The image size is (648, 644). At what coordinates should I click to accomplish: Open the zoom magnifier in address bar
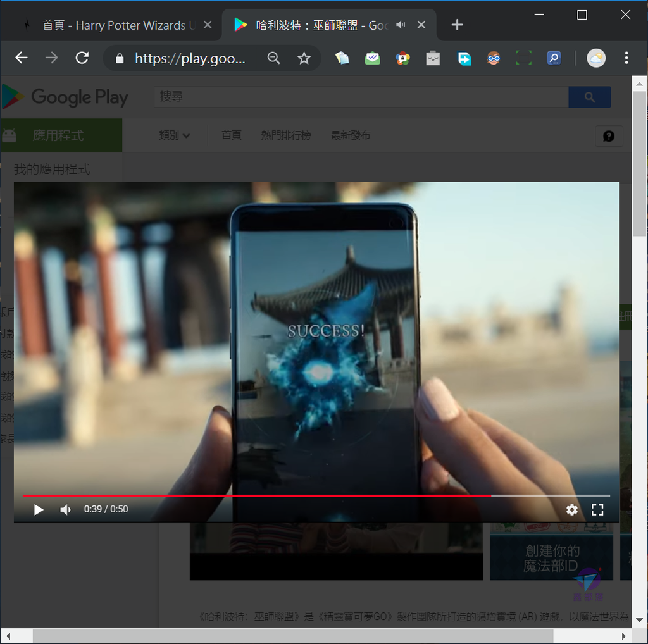[x=273, y=58]
